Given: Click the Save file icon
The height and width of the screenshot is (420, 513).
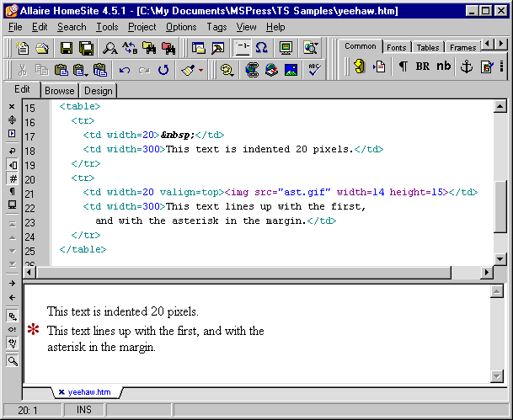Looking at the screenshot, I should click(x=65, y=48).
